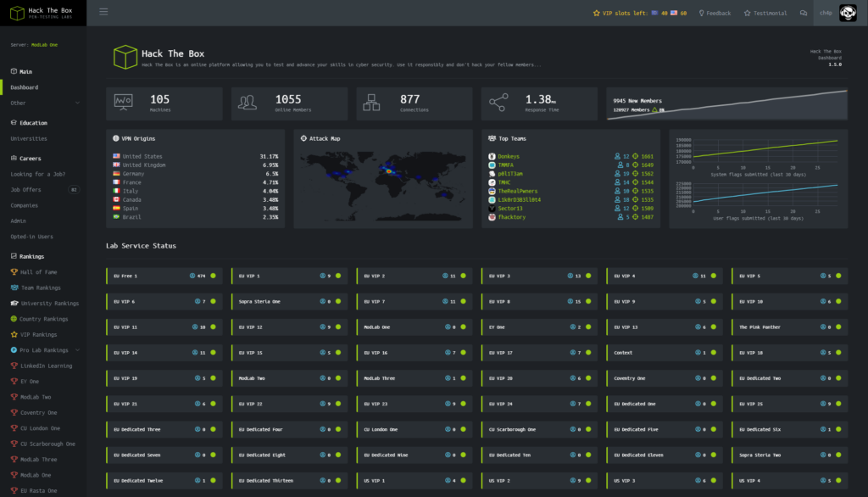Screen dimensions: 868x497
Task: Click the fhacktory team avatar icon
Action: click(492, 217)
